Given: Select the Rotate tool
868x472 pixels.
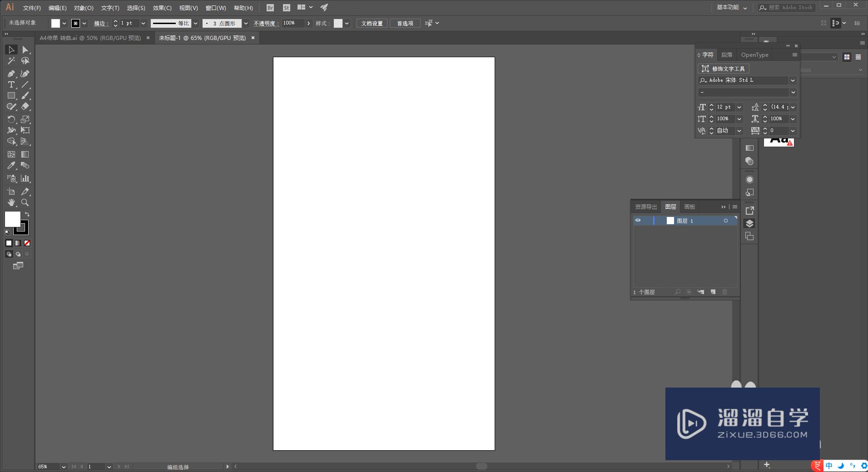Looking at the screenshot, I should (x=11, y=119).
